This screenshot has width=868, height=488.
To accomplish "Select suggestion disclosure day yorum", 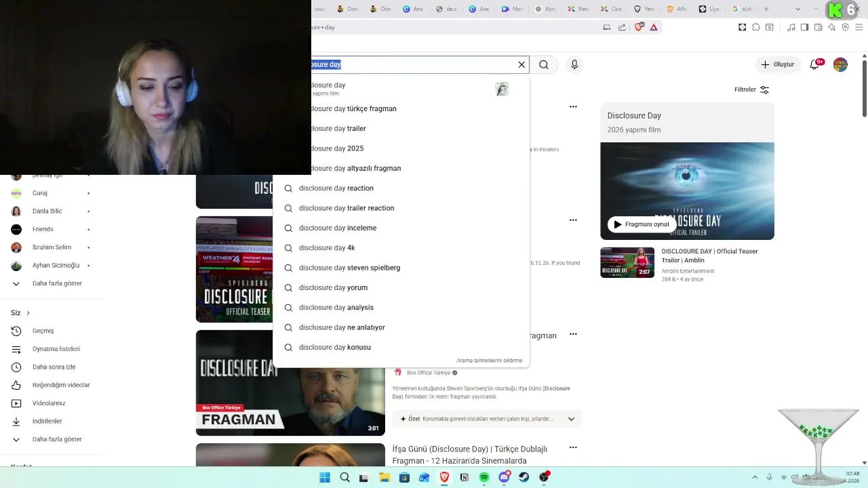I will point(400,287).
